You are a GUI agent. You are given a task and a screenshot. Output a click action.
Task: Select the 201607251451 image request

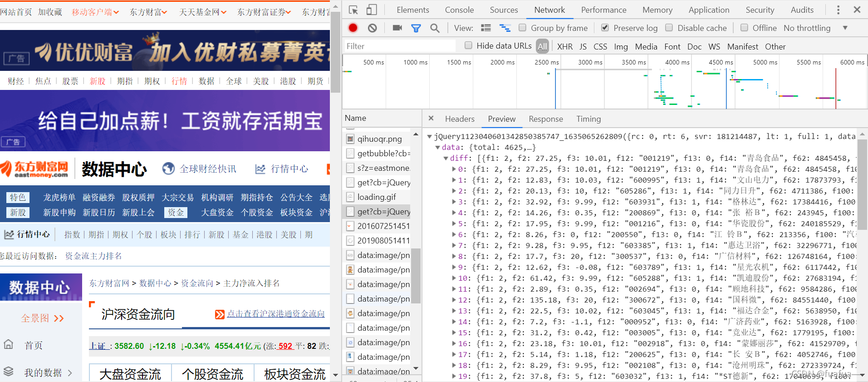(378, 226)
